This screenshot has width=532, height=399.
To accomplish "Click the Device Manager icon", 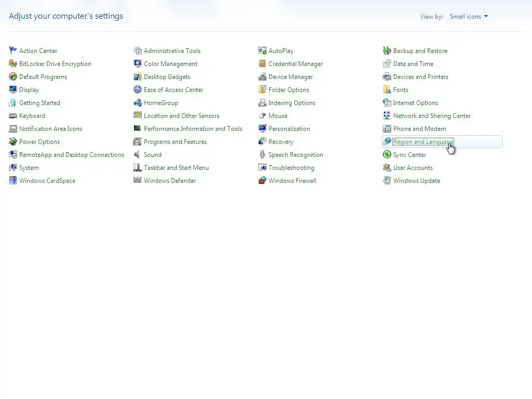I will pyautogui.click(x=262, y=77).
